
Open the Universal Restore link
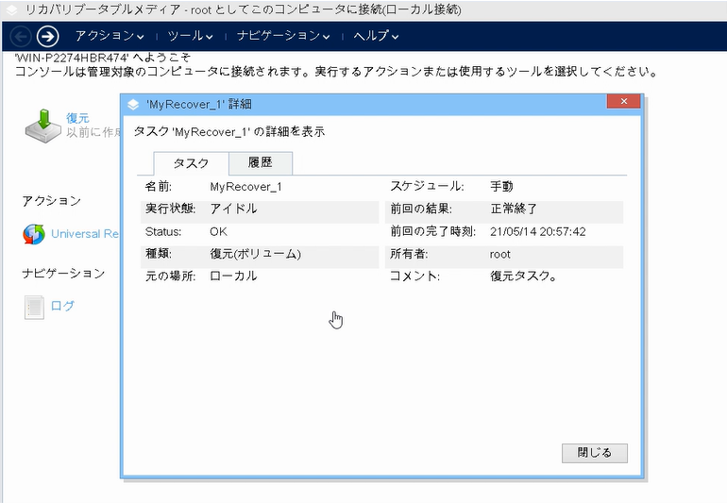(85, 234)
